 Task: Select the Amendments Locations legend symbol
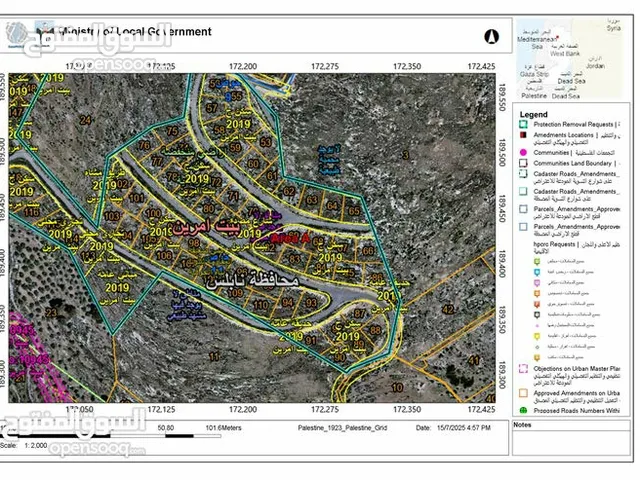pyautogui.click(x=523, y=135)
